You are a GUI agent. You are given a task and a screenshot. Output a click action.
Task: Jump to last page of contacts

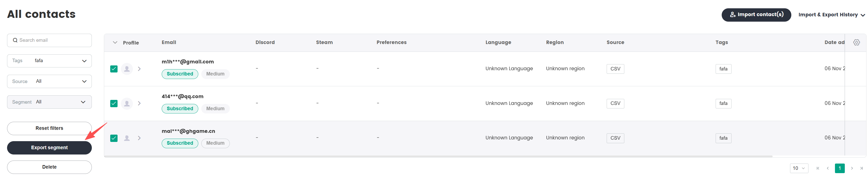click(x=861, y=168)
